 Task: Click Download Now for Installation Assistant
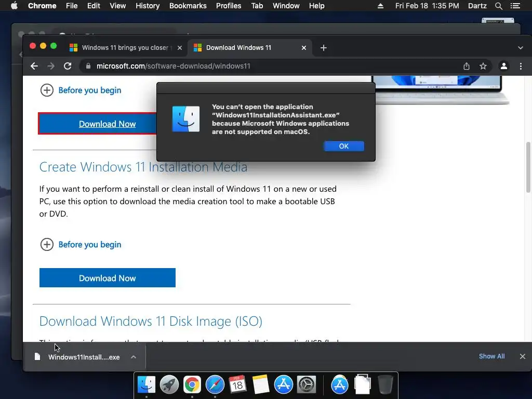pyautogui.click(x=97, y=124)
